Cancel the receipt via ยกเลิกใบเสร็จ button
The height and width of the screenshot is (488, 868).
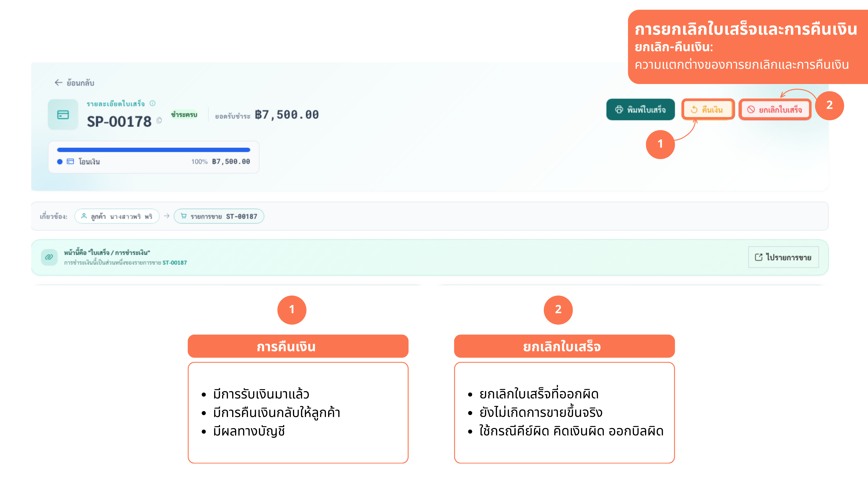[775, 109]
